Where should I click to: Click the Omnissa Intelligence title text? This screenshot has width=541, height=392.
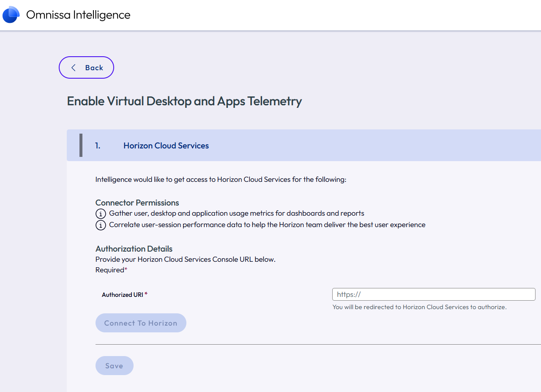coord(78,15)
